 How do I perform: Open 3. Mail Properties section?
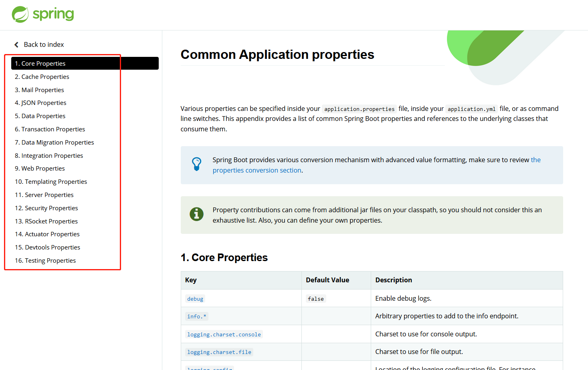coord(39,90)
